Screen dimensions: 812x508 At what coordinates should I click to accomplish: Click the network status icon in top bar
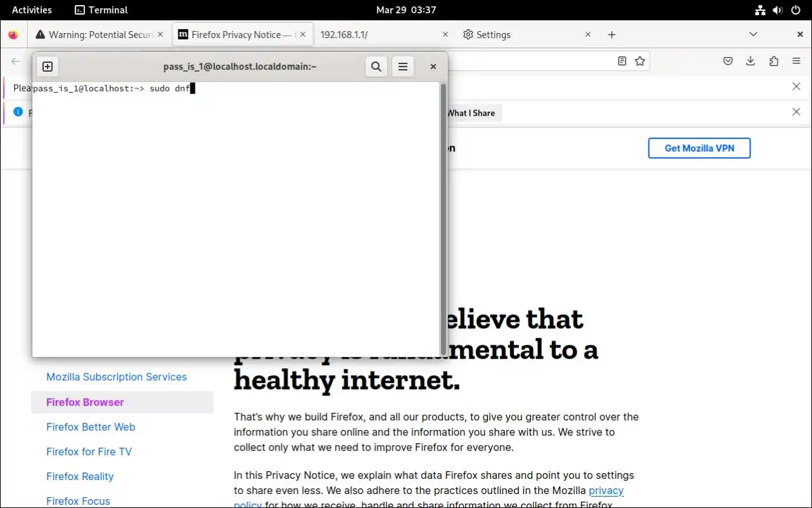(760, 10)
